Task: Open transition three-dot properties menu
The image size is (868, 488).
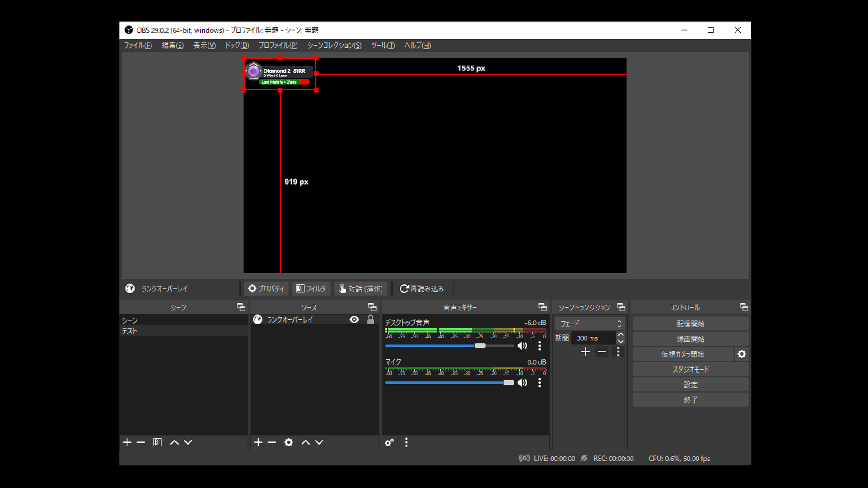Action: point(618,352)
